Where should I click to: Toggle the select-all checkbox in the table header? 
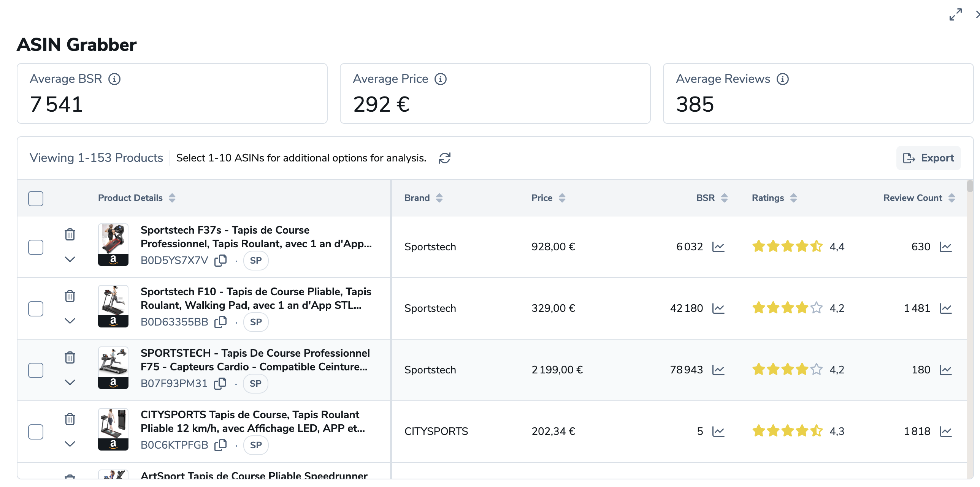(x=36, y=198)
